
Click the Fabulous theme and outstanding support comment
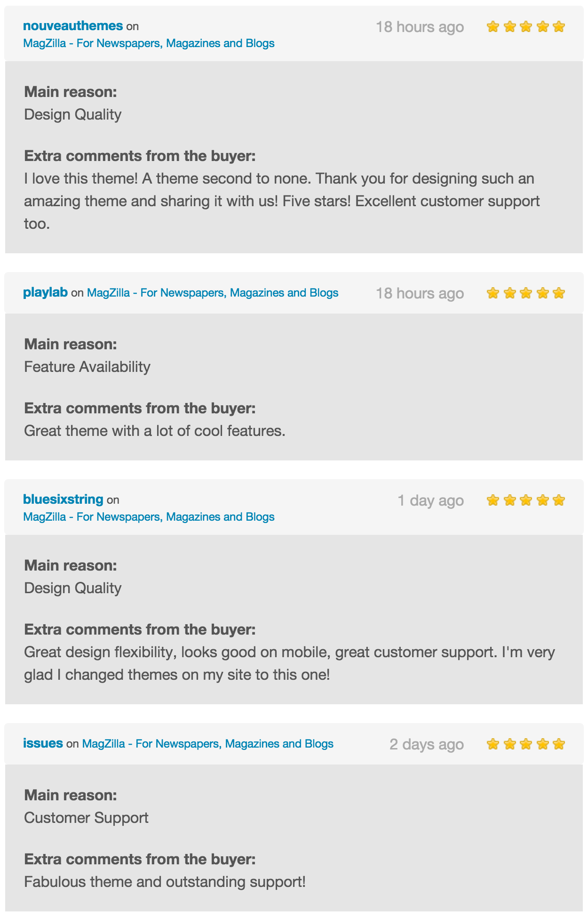165,882
